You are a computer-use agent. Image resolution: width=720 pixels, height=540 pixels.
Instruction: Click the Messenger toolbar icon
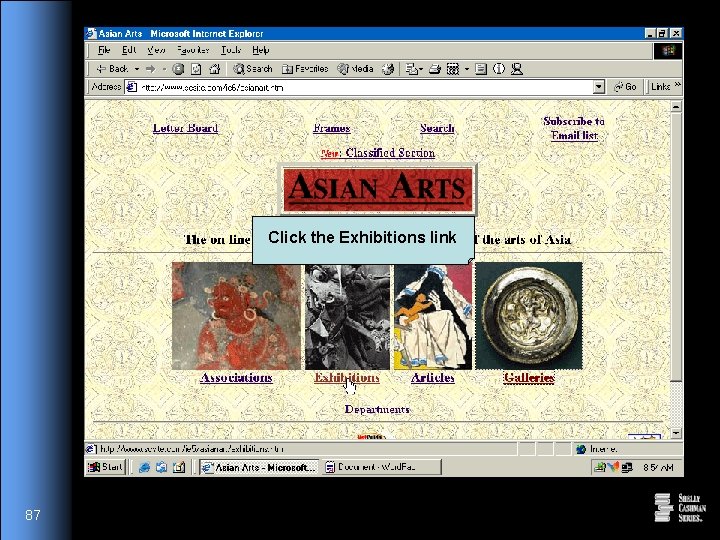click(x=517, y=69)
